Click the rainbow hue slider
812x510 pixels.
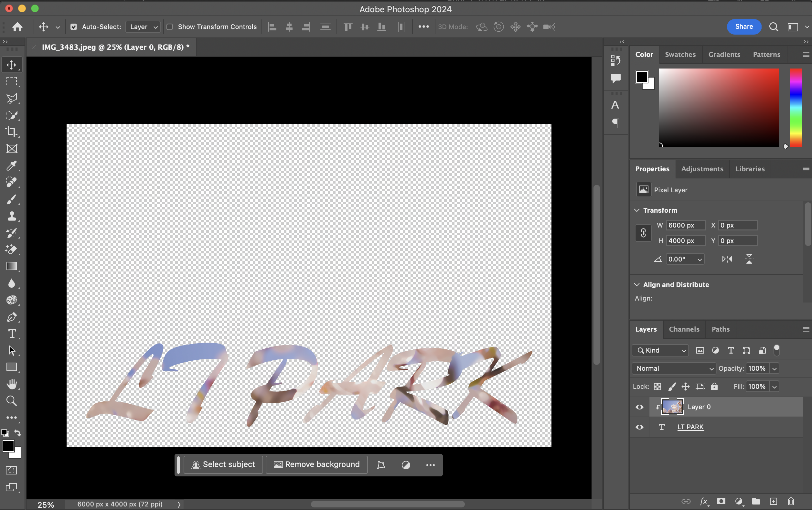(796, 108)
